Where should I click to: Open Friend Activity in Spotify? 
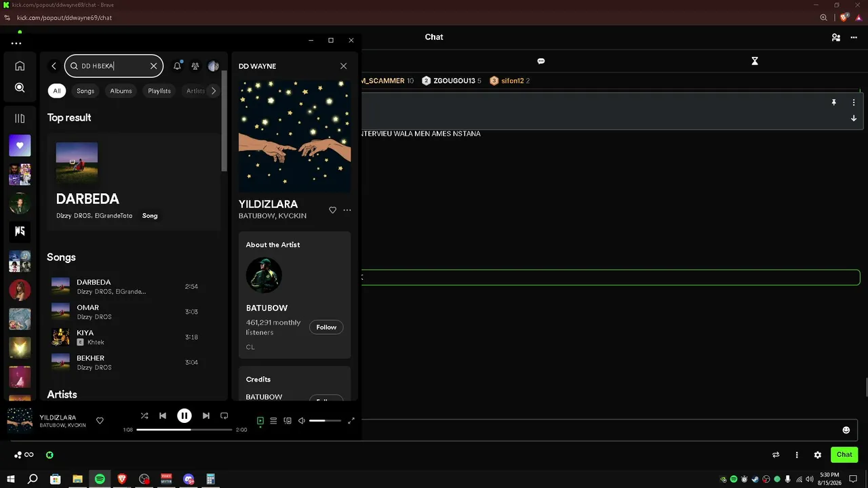click(195, 66)
